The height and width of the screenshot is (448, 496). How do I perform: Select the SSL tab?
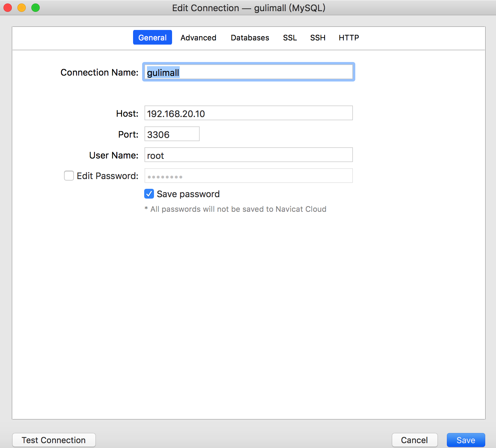pyautogui.click(x=290, y=38)
